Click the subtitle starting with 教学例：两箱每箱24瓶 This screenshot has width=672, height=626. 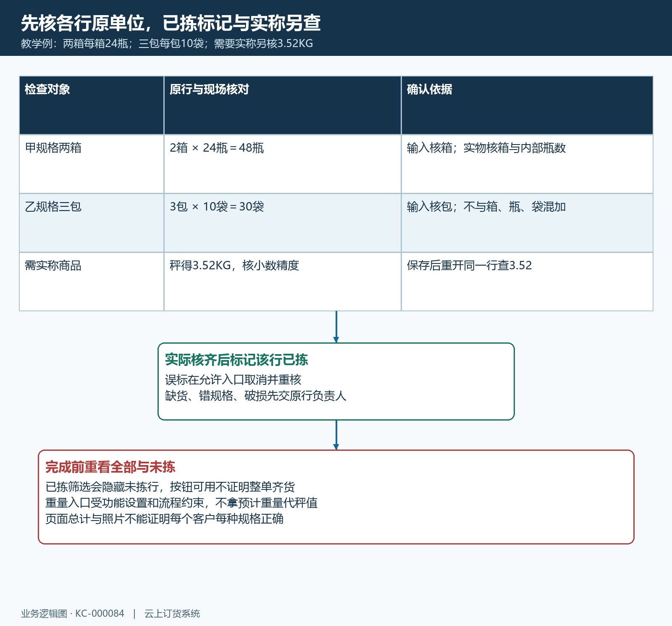click(167, 44)
